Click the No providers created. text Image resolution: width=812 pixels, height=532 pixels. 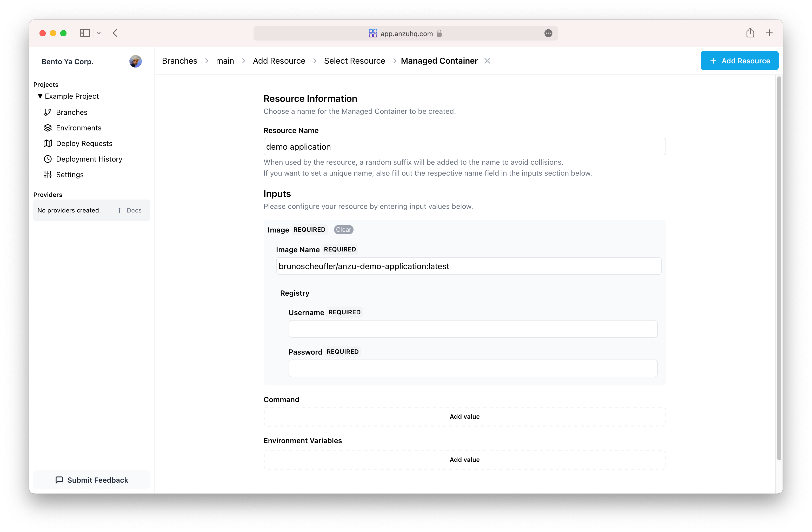(69, 211)
